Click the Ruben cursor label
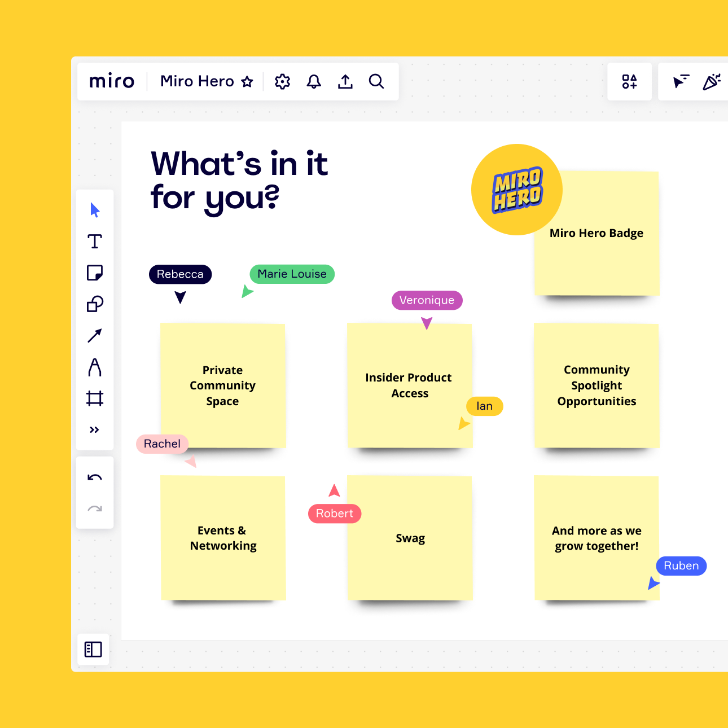The width and height of the screenshot is (728, 728). 682,566
